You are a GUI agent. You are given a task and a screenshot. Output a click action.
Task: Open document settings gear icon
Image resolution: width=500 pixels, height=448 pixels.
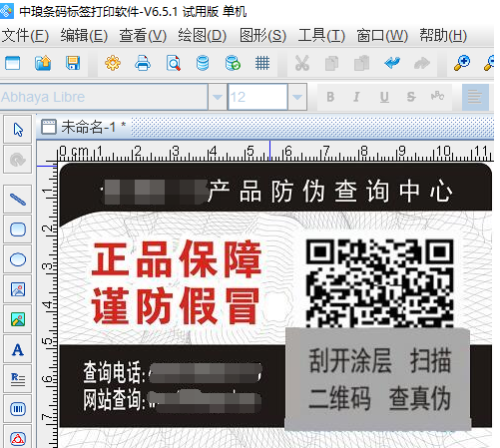[x=113, y=63]
